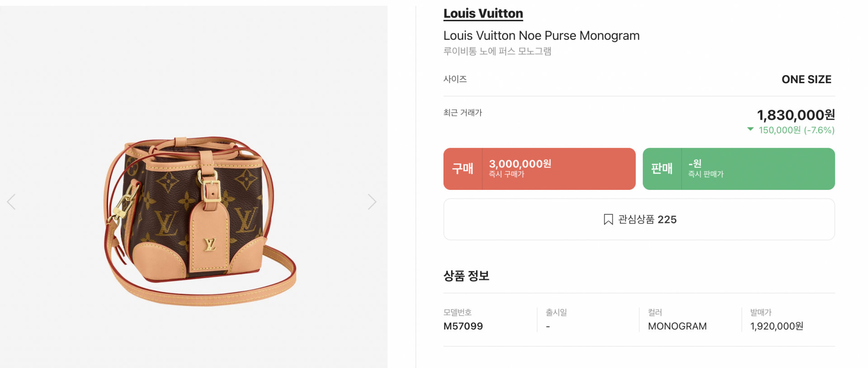
Task: Click the green downward price triangle
Action: tap(750, 129)
